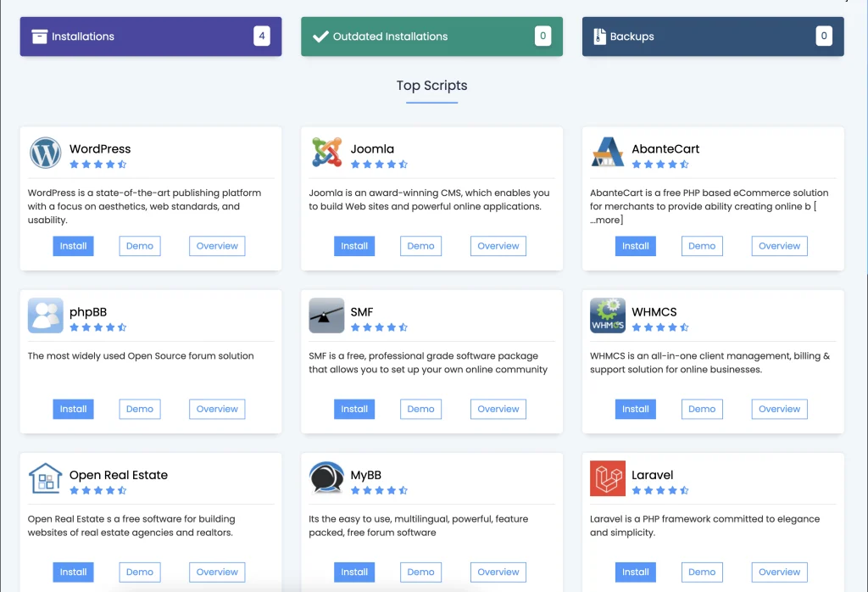Install Joomla
The width and height of the screenshot is (868, 592).
(x=354, y=246)
